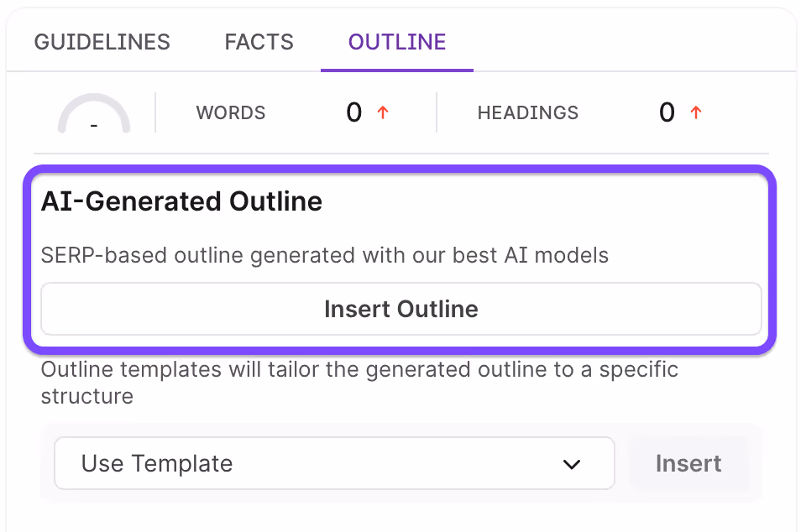Click the Insert button next to template dropdown

688,463
